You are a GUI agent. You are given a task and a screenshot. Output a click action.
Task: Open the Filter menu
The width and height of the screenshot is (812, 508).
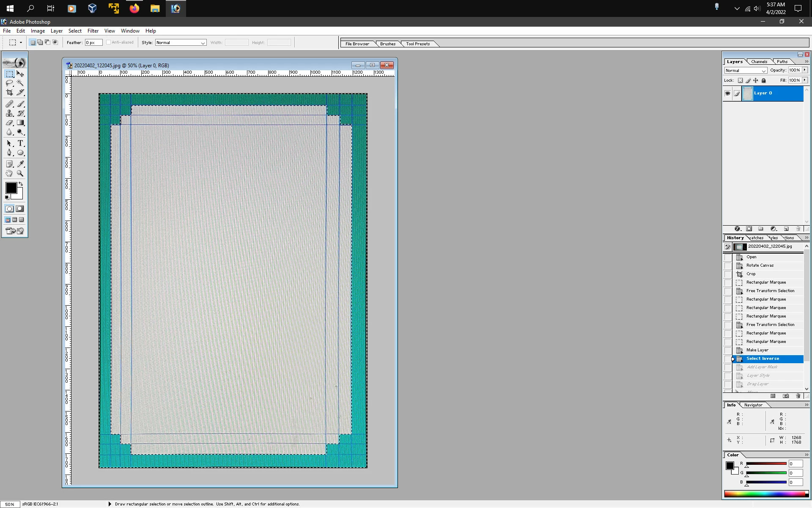pos(93,31)
